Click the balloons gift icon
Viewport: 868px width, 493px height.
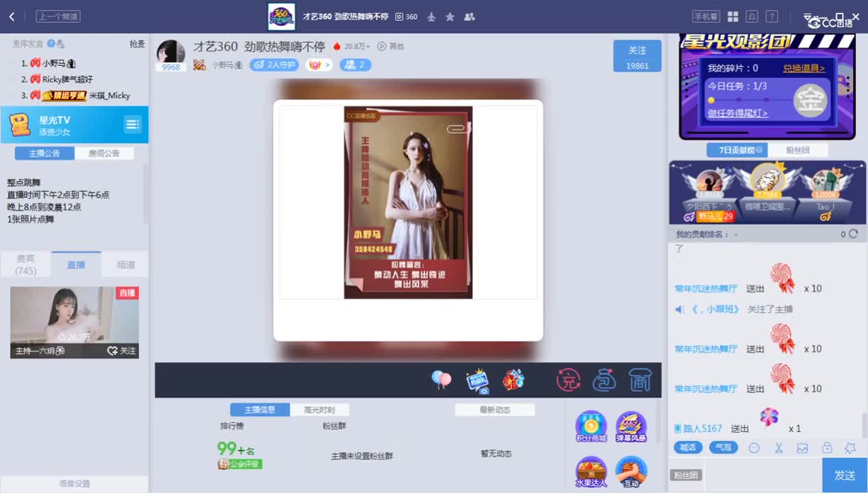(x=442, y=380)
